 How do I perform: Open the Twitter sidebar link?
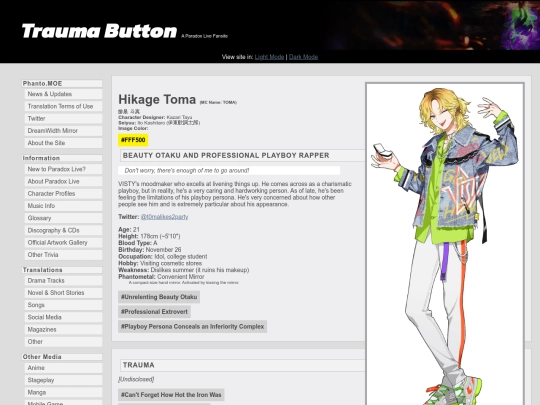pyautogui.click(x=63, y=118)
